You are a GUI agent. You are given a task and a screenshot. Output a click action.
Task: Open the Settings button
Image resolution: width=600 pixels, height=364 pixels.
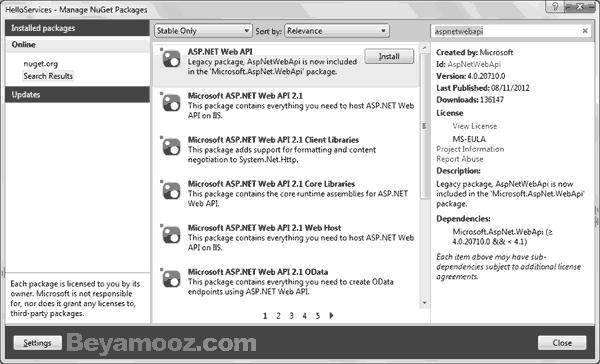click(x=38, y=343)
